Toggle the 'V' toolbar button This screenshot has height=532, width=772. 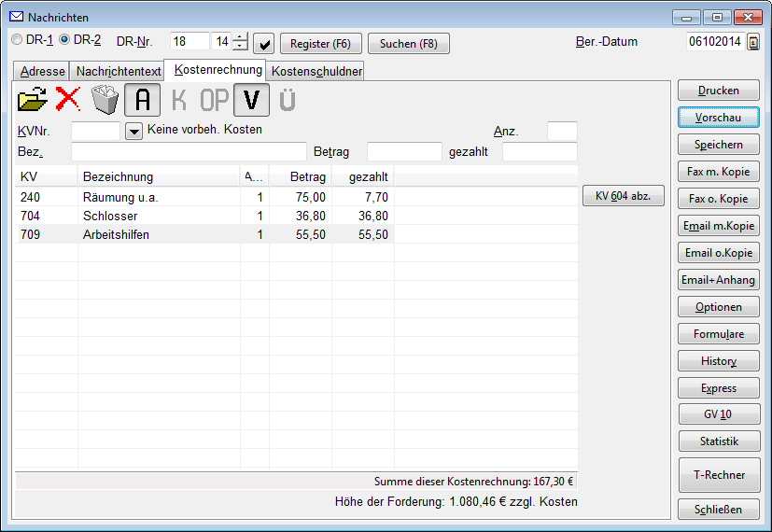251,99
